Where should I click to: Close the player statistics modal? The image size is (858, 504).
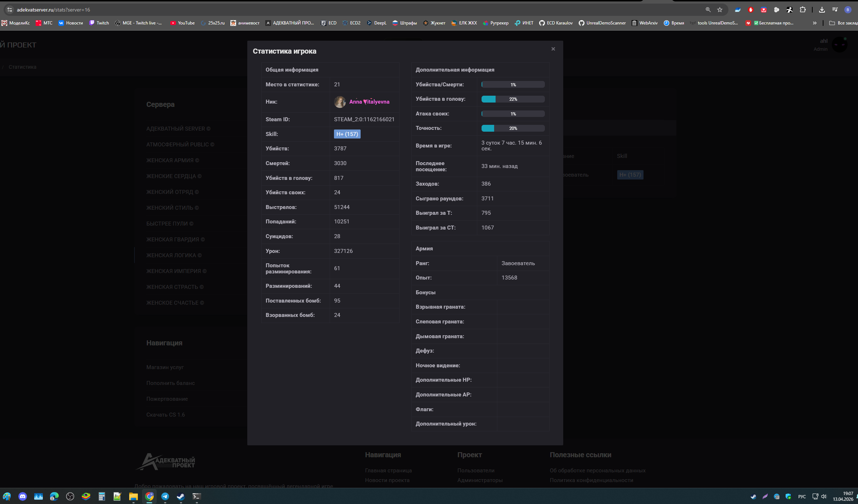pyautogui.click(x=553, y=49)
